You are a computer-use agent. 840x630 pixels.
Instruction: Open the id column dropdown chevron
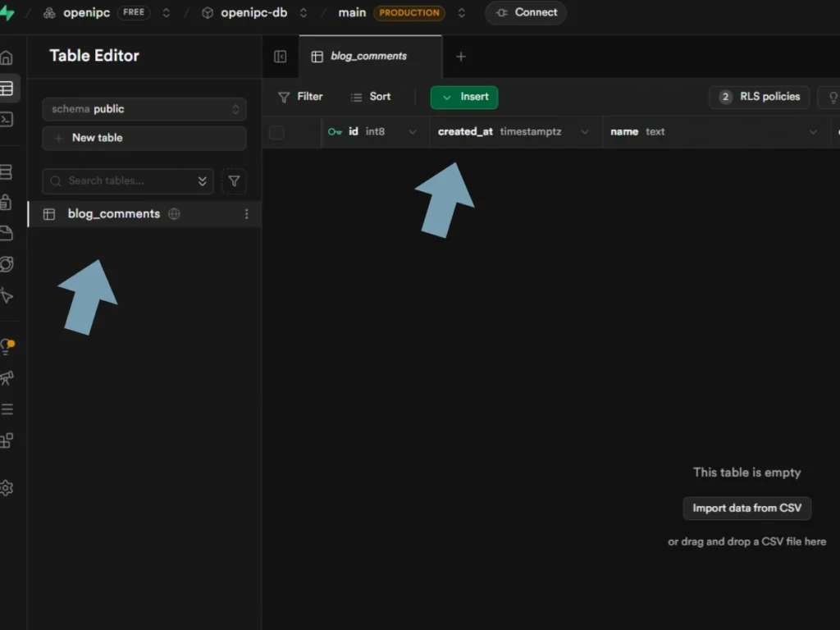pos(413,132)
